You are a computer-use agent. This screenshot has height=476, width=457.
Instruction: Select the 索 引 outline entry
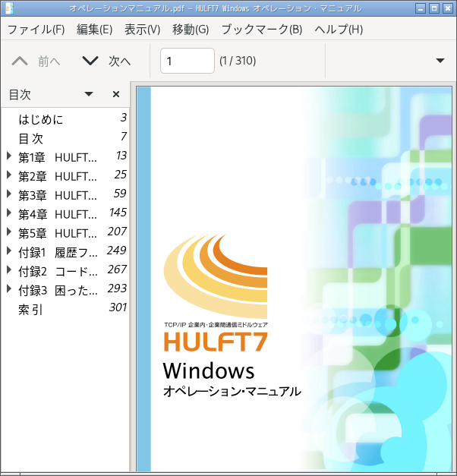pos(65,309)
